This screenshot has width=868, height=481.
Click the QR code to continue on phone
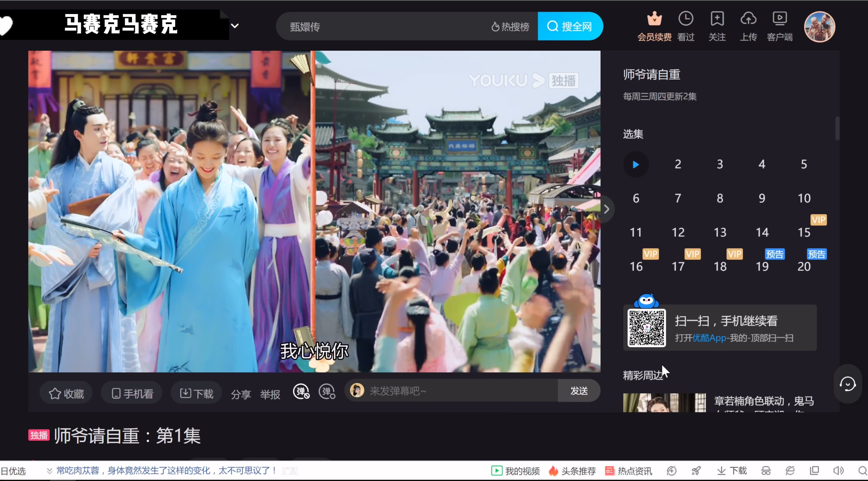click(647, 328)
